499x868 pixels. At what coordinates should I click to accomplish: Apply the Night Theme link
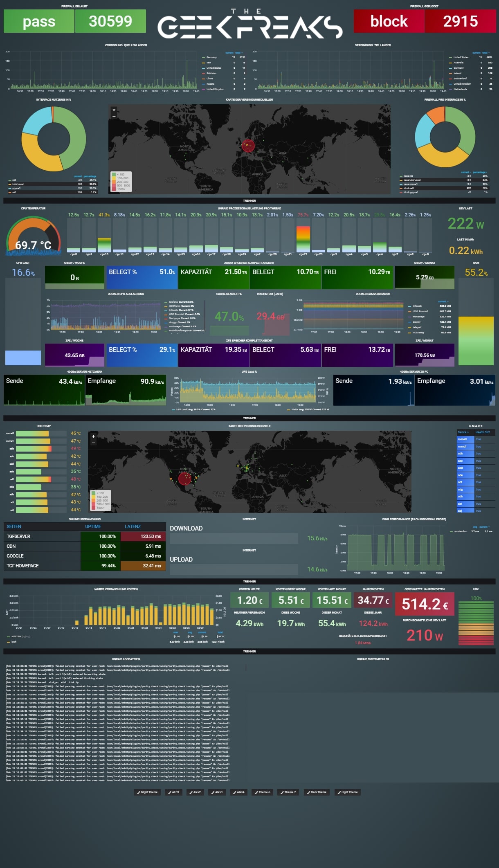click(148, 792)
